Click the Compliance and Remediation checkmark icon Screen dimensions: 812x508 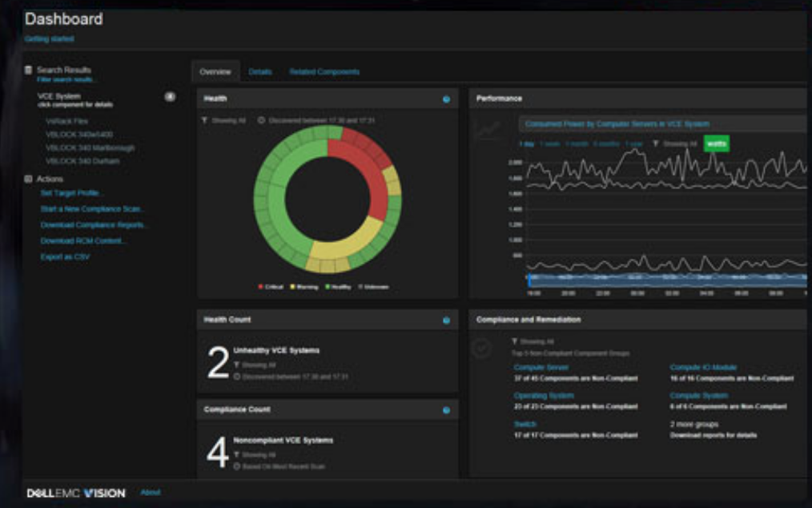[482, 349]
